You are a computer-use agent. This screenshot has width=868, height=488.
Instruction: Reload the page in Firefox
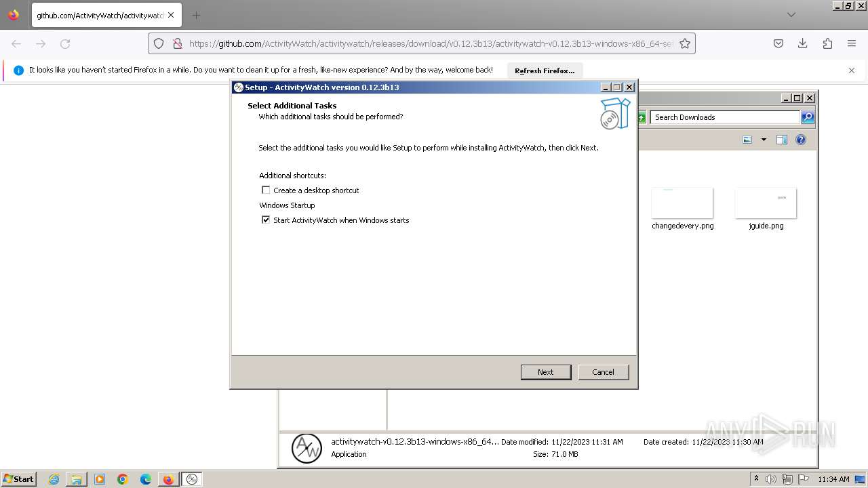[65, 43]
